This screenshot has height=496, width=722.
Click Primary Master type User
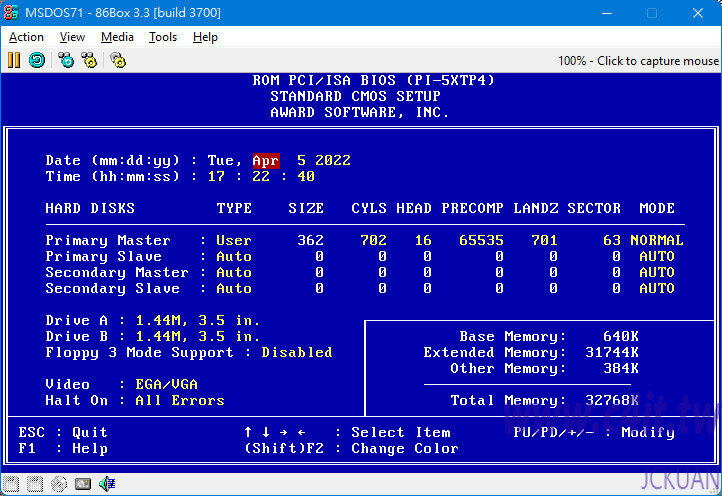coord(234,240)
